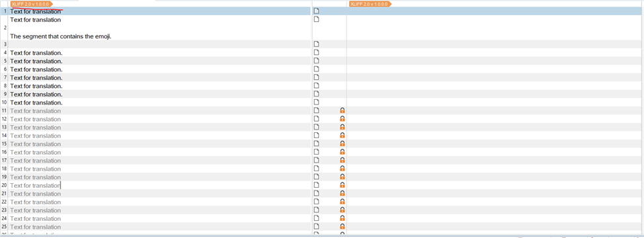Click the status icon of segment 24
The height and width of the screenshot is (238, 644).
tap(316, 218)
